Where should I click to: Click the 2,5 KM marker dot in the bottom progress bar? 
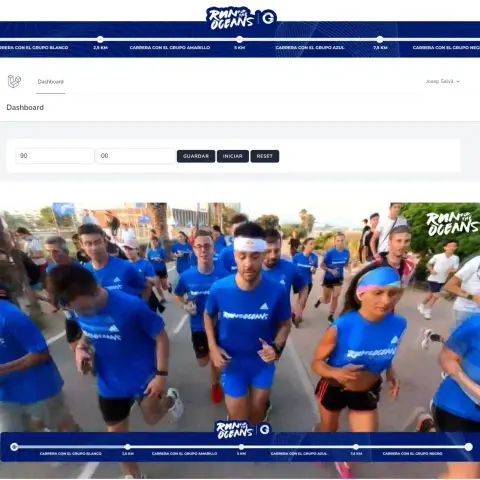click(x=128, y=447)
